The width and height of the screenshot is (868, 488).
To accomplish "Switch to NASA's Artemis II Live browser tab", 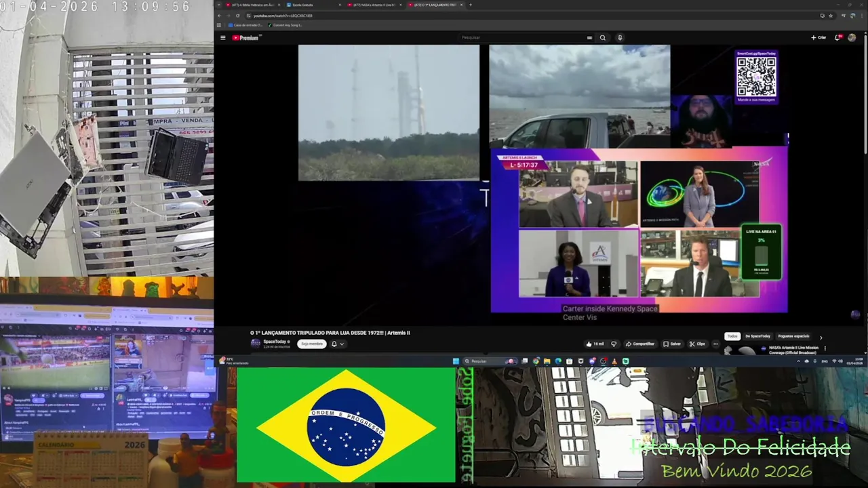I will click(x=374, y=5).
